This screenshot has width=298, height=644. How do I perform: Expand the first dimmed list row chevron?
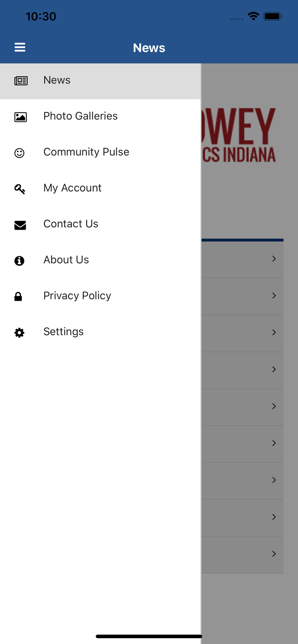(274, 259)
